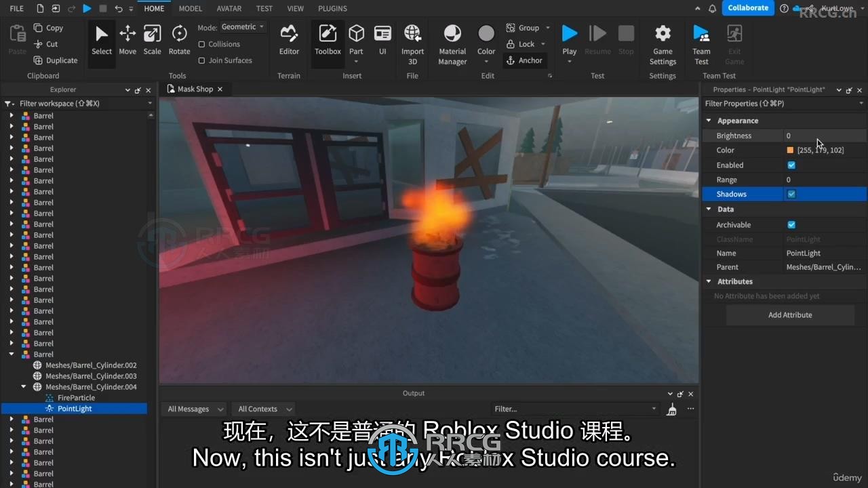The image size is (868, 488).
Task: Collapse the Appearance section
Action: pos(709,121)
